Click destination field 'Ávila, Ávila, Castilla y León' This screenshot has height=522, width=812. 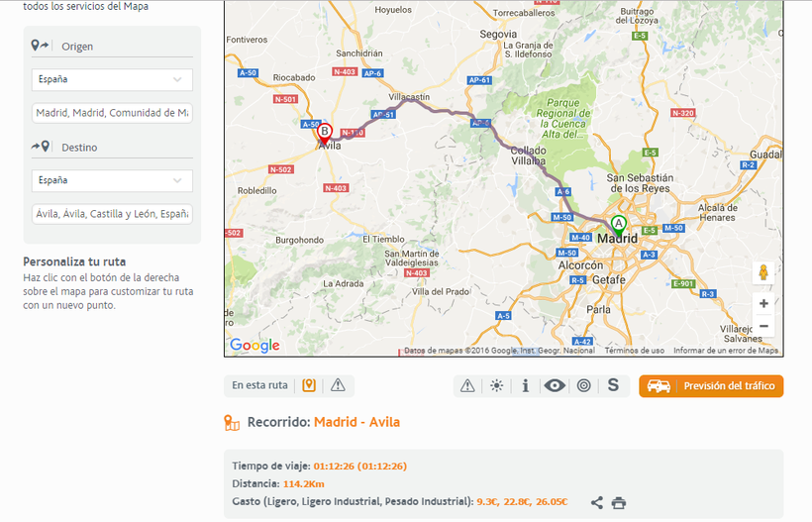(112, 214)
